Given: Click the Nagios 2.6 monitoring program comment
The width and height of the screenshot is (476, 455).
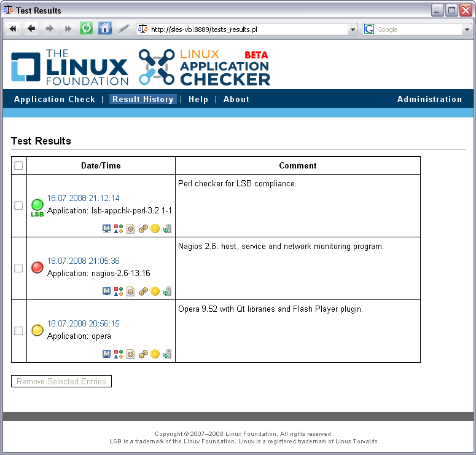Looking at the screenshot, I should (281, 246).
